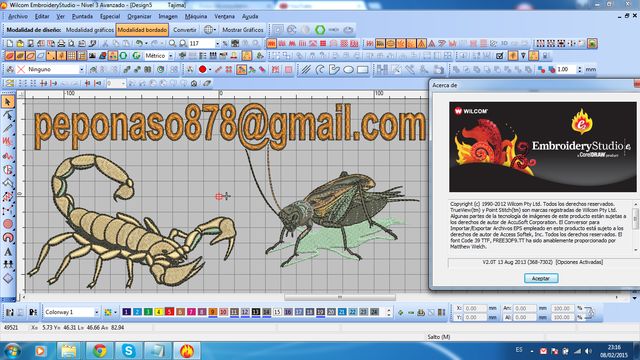The image size is (640, 360).
Task: Open the flame EmbroideryStudio taskbar icon
Action: click(187, 351)
